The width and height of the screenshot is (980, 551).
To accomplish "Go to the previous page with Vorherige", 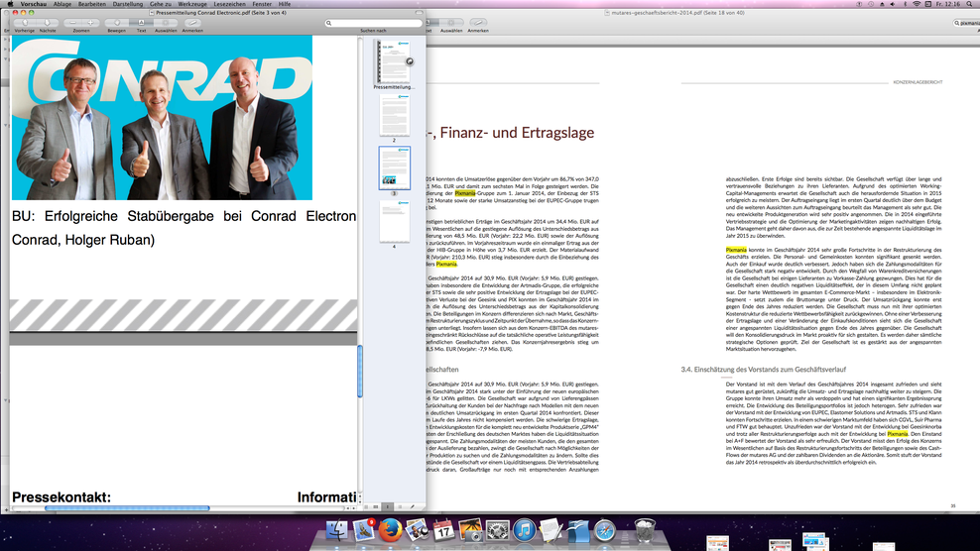I will (25, 23).
